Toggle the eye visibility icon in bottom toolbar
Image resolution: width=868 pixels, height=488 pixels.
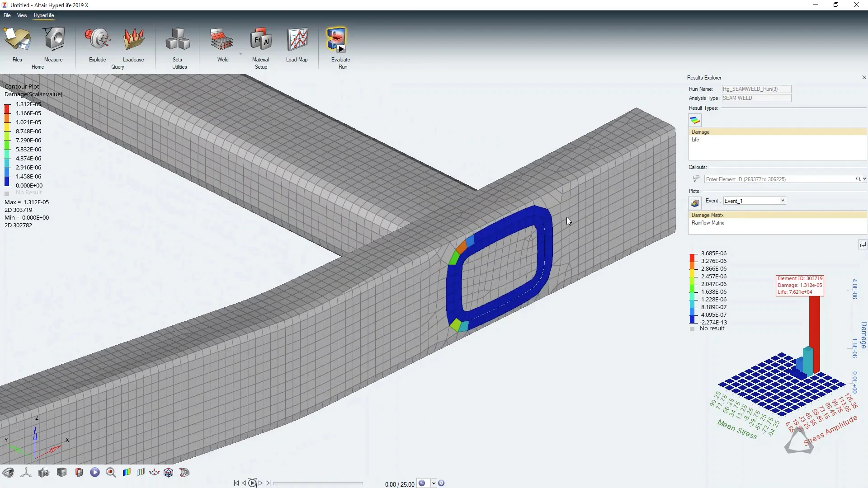click(x=8, y=473)
